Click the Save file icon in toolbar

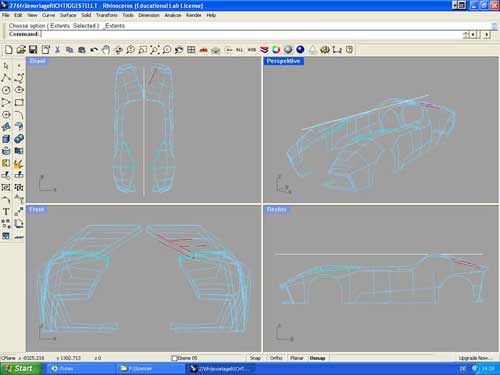tap(33, 50)
